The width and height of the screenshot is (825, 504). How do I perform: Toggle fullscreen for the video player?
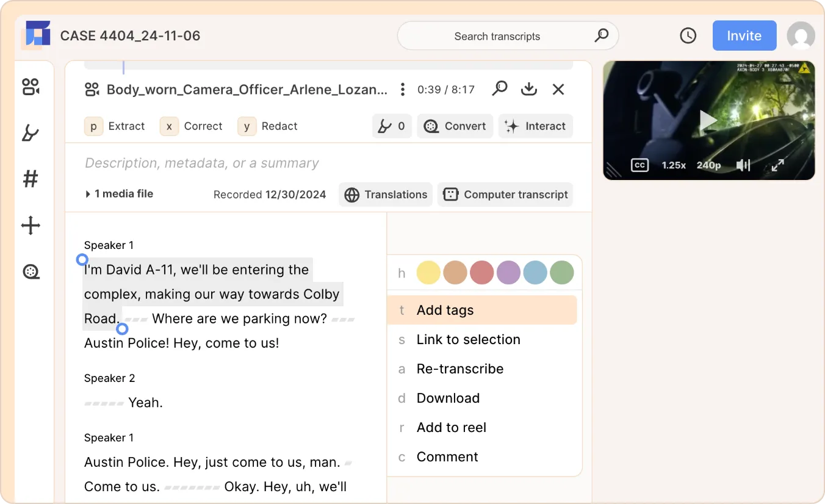pos(777,165)
